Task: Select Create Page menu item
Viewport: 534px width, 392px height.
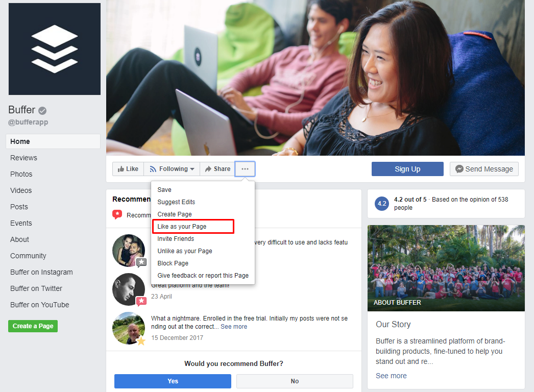Action: [203, 214]
